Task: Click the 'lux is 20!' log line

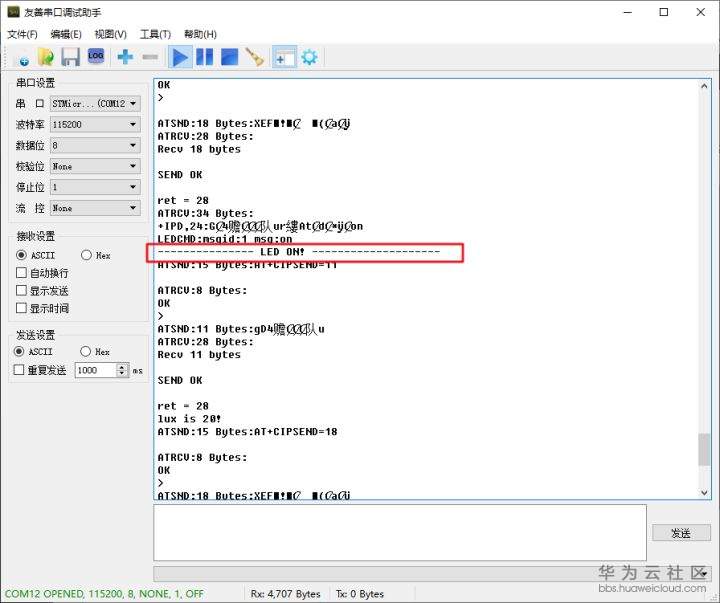Action: click(189, 419)
